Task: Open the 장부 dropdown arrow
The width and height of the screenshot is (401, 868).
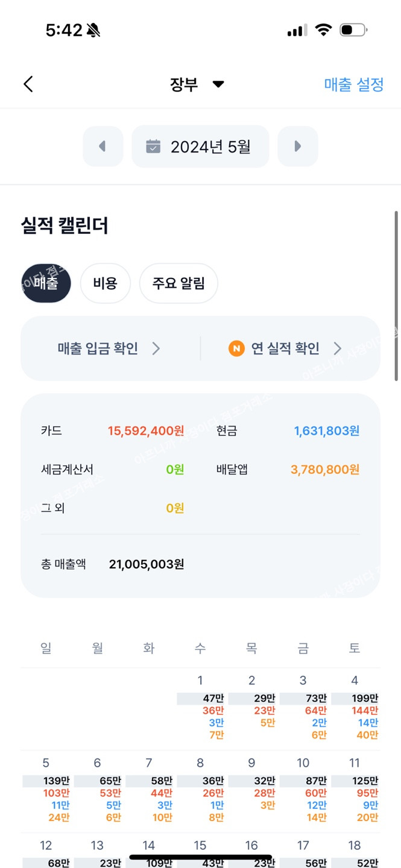Action: pyautogui.click(x=218, y=84)
